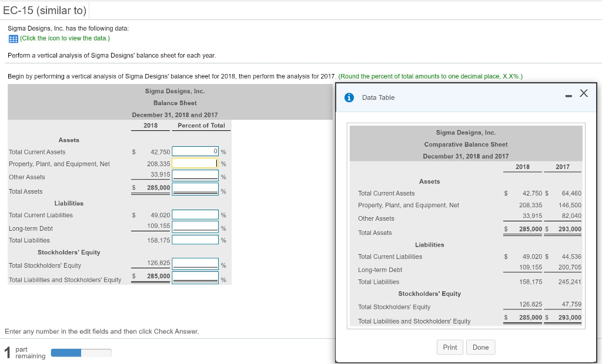Select the Total Stockholders' Equity percent field

tap(195, 264)
